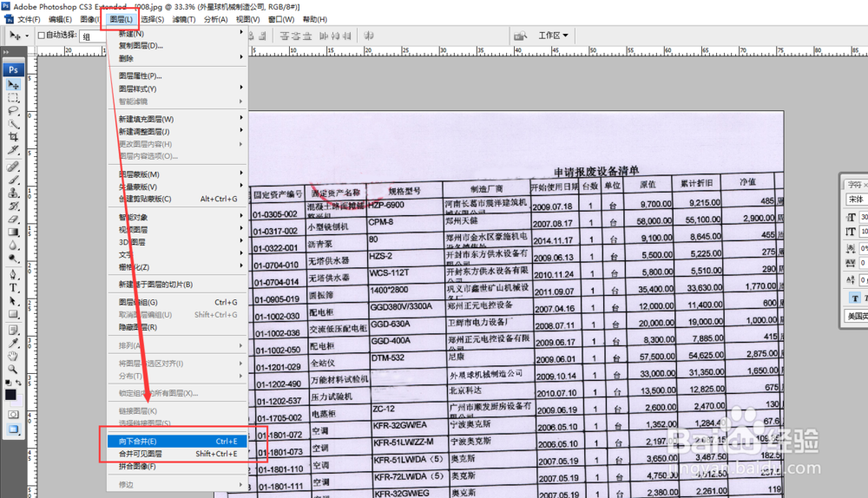This screenshot has height=498, width=868.
Task: Choose 向下合并(E) from the menu
Action: 177,441
